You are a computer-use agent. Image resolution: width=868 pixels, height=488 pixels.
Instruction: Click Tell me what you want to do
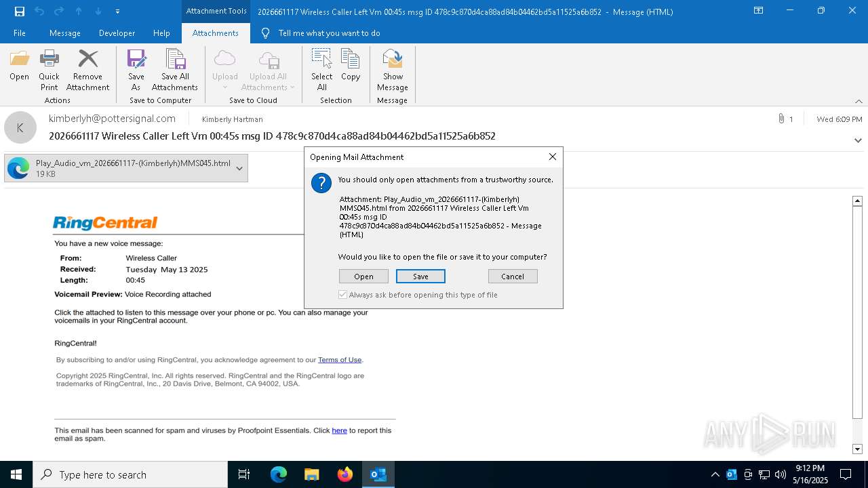pos(329,33)
